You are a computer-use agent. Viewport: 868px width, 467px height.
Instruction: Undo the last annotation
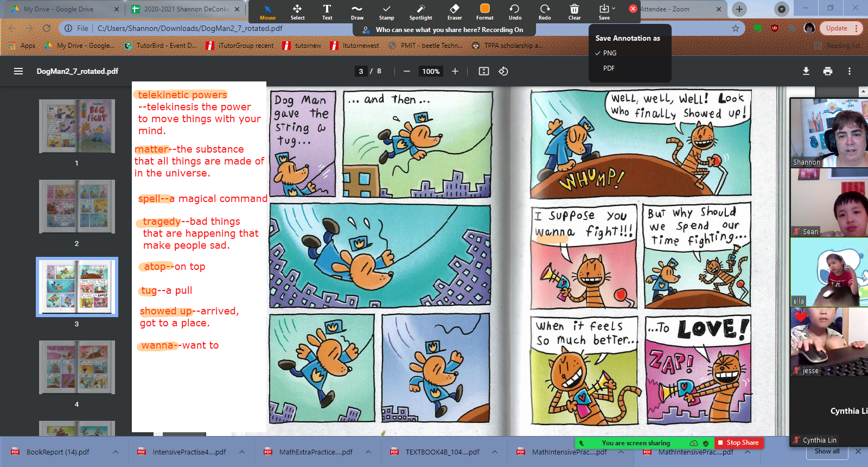pyautogui.click(x=515, y=12)
